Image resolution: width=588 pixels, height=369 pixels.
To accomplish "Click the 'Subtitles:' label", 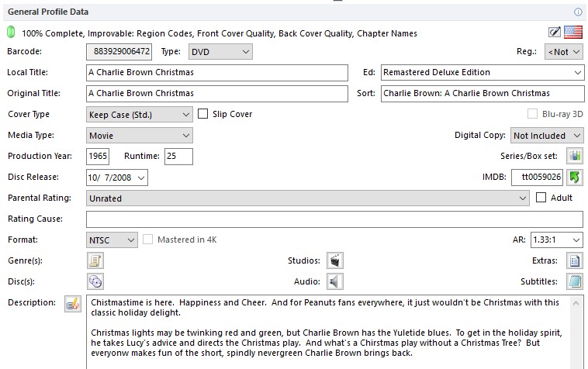I will pyautogui.click(x=539, y=281).
